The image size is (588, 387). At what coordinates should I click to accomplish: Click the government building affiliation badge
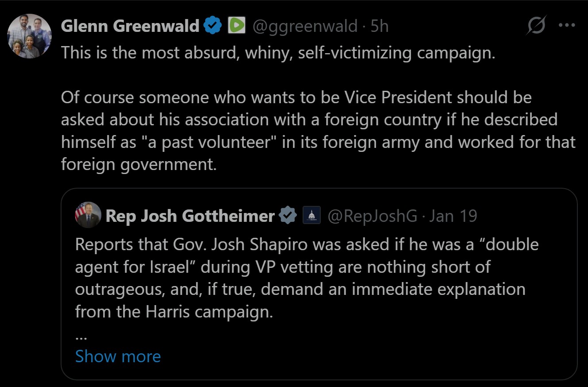click(311, 216)
